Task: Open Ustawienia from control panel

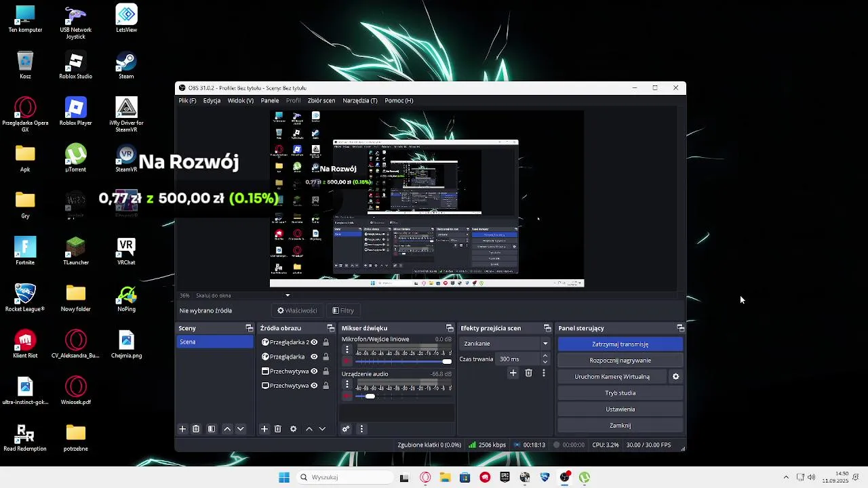Action: (x=620, y=409)
